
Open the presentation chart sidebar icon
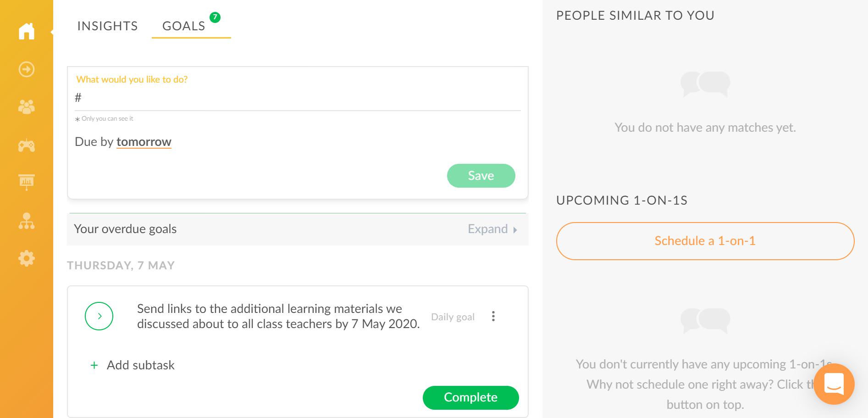[x=27, y=182]
